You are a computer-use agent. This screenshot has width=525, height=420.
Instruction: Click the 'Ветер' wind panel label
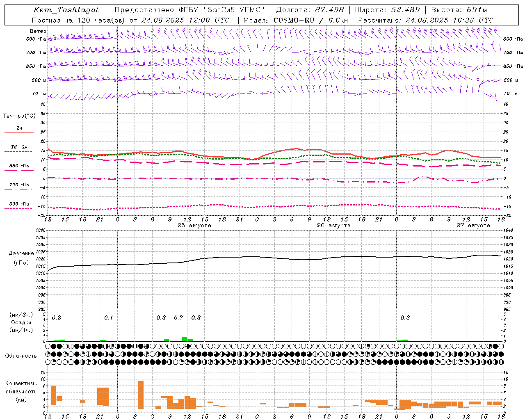[38, 31]
